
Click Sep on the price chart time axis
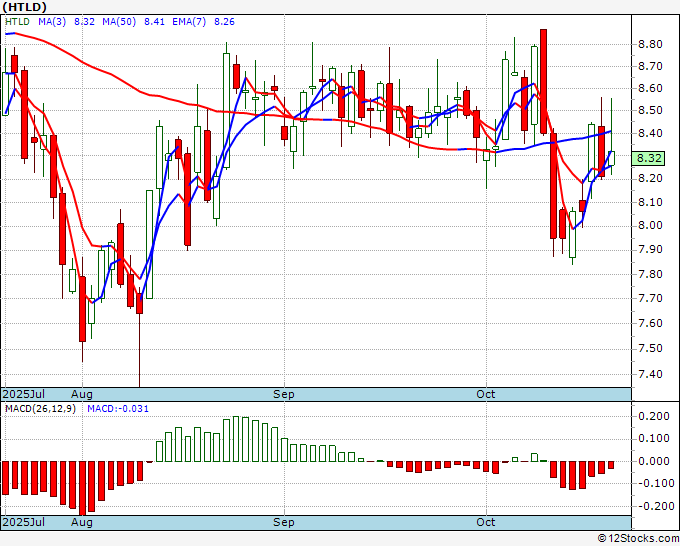(284, 394)
